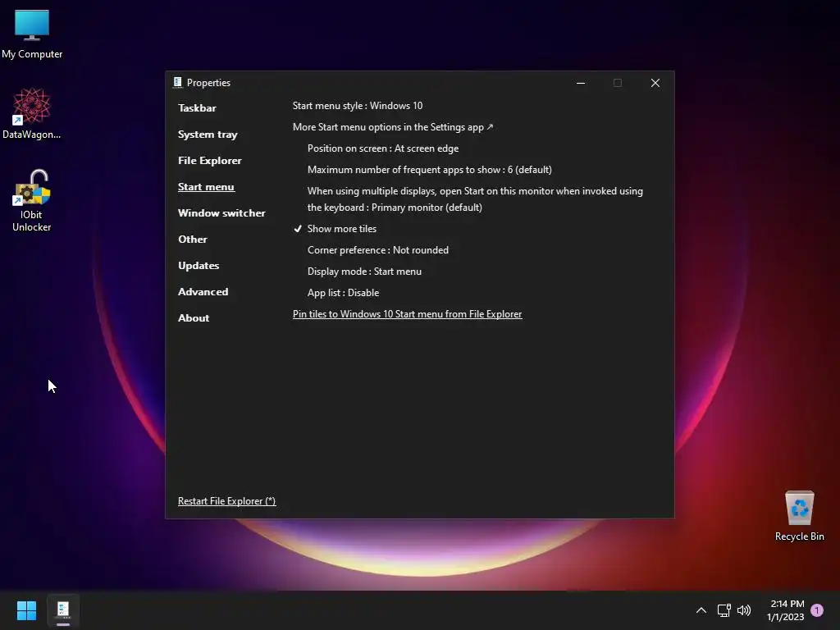Switch to the System tray section

(x=208, y=135)
